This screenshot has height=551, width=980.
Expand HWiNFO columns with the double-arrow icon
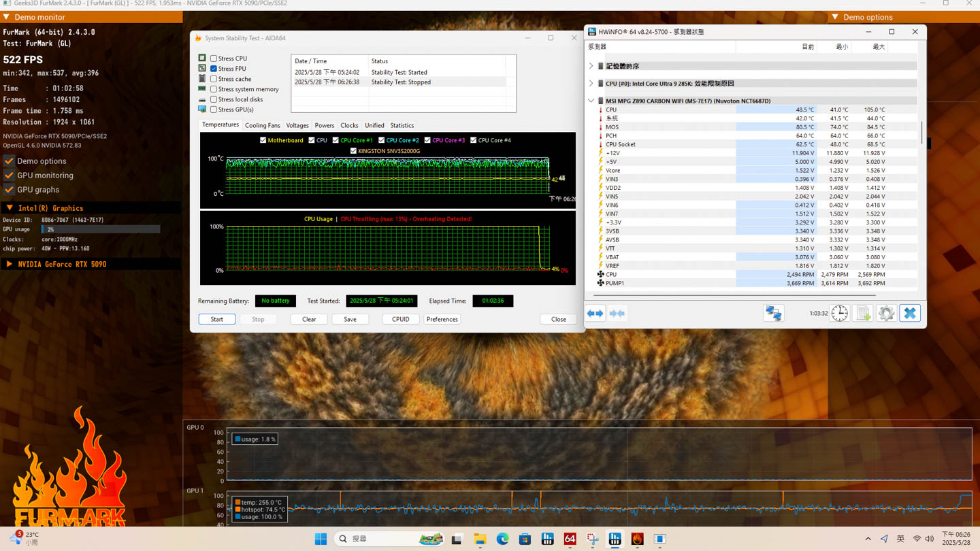click(x=595, y=314)
